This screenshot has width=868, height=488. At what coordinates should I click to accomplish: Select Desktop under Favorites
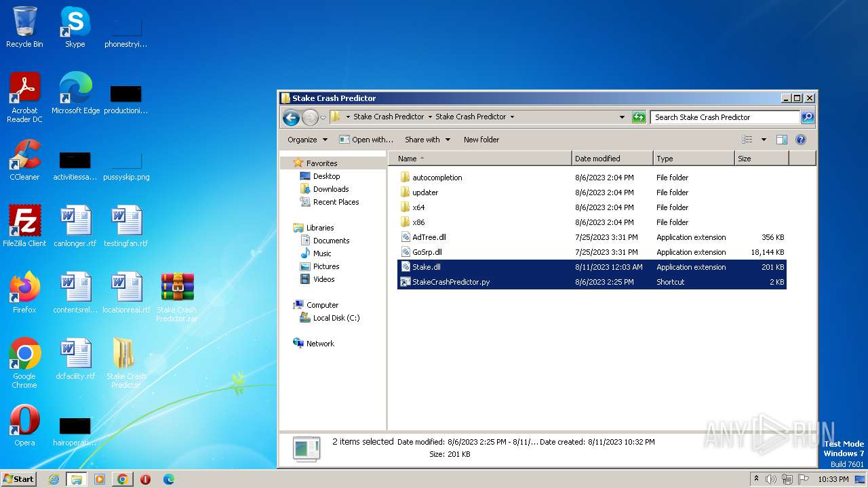click(326, 176)
